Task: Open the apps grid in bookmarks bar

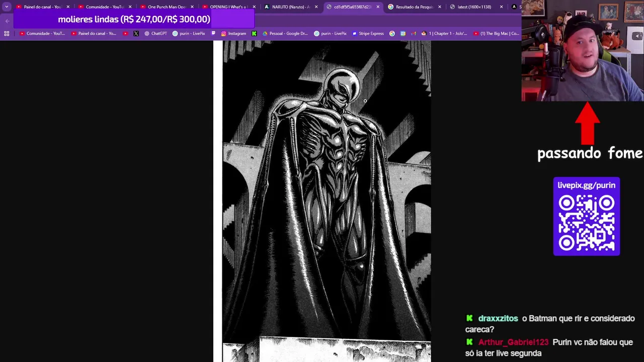Action: click(x=7, y=34)
